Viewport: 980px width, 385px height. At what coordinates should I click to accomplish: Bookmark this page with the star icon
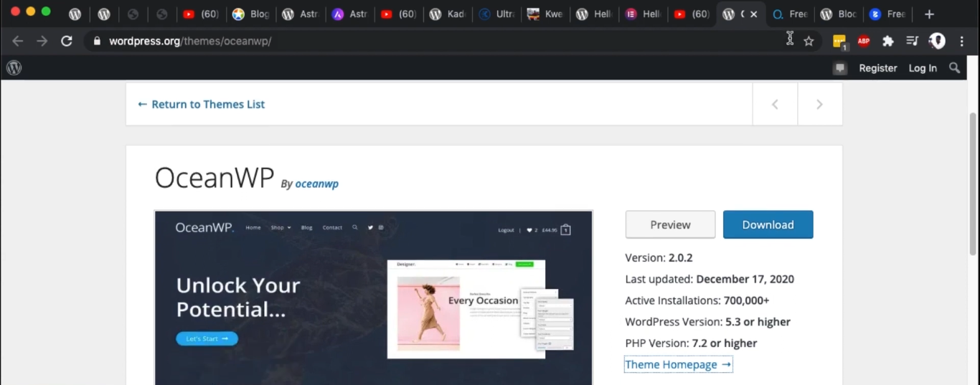809,41
